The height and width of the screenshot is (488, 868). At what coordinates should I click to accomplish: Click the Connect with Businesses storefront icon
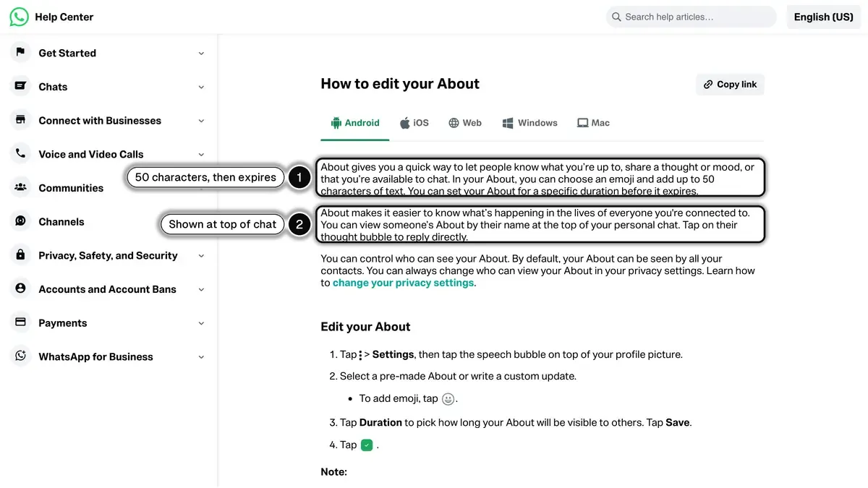(x=20, y=120)
